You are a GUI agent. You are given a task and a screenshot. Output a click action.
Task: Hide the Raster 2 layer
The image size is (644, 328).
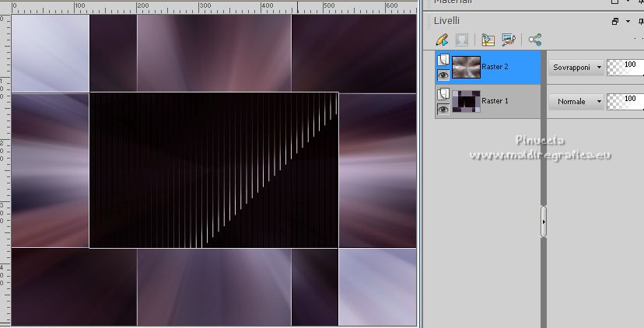click(443, 75)
